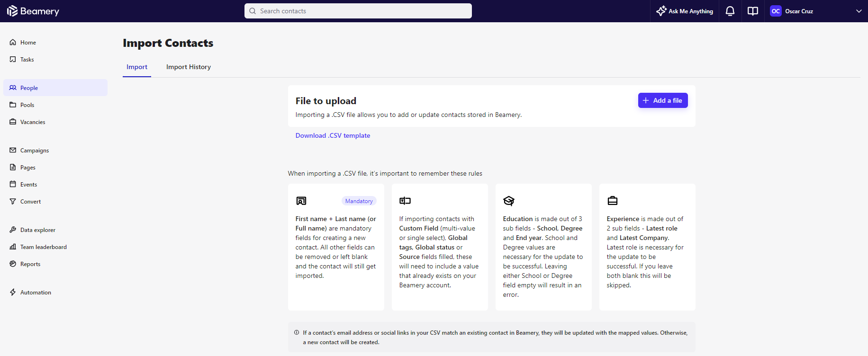Viewport: 868px width, 356px height.
Task: Open Team leaderboard in sidebar
Action: pyautogui.click(x=55, y=247)
